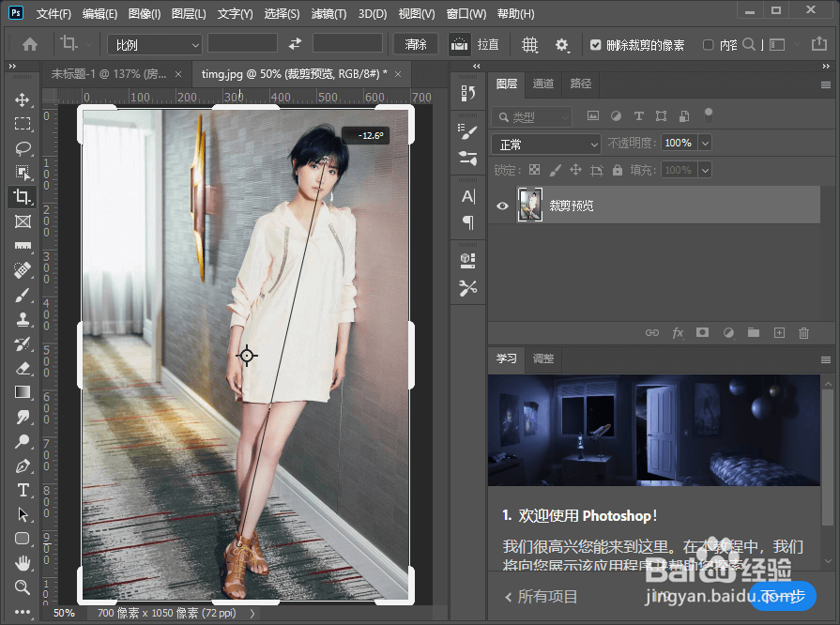Screen dimensions: 840x625
Task: Toggle lock all for layer
Action: (x=618, y=170)
